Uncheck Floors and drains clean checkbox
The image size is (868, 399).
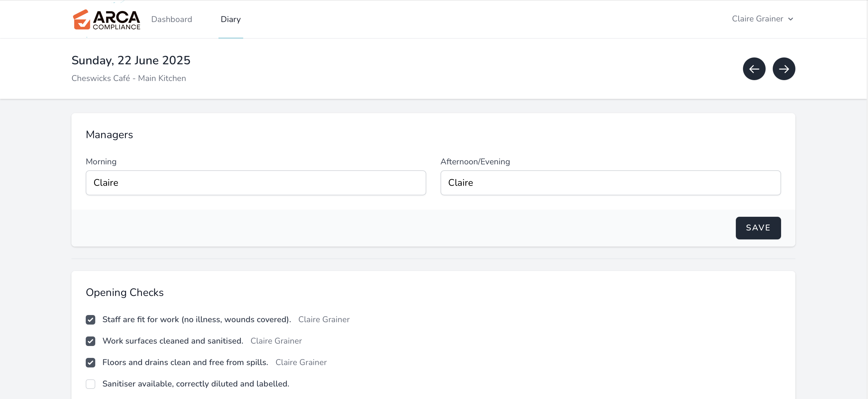point(90,362)
